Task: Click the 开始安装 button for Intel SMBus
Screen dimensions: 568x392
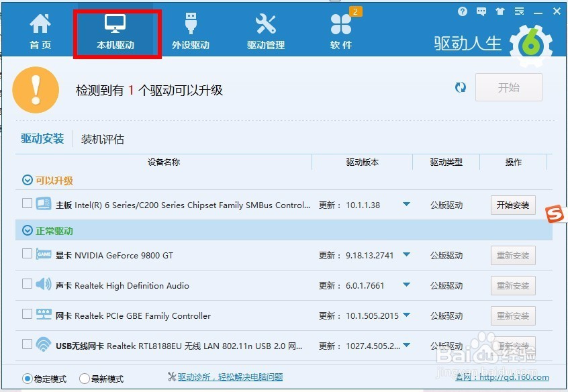Action: [513, 205]
